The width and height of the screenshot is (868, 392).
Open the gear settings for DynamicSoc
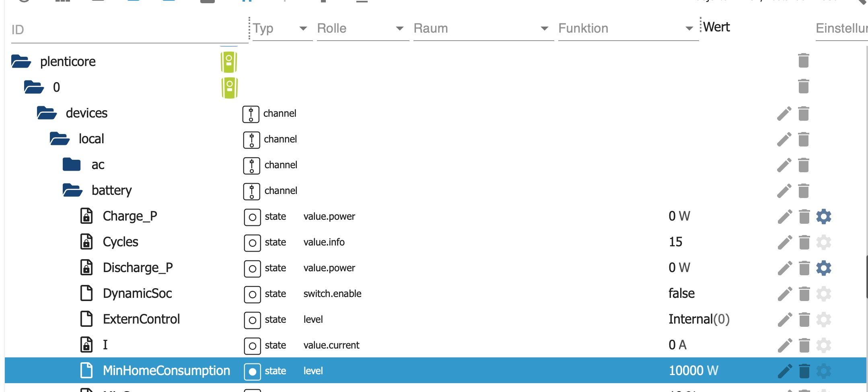pyautogui.click(x=823, y=294)
